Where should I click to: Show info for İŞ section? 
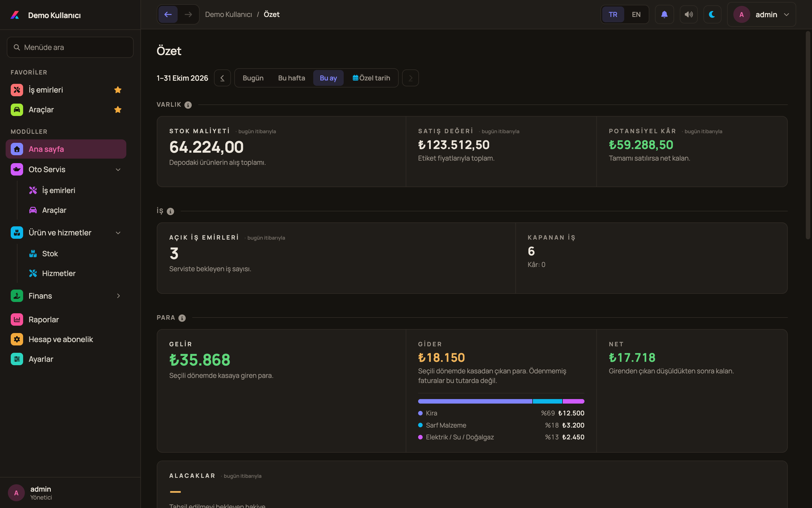pyautogui.click(x=171, y=211)
